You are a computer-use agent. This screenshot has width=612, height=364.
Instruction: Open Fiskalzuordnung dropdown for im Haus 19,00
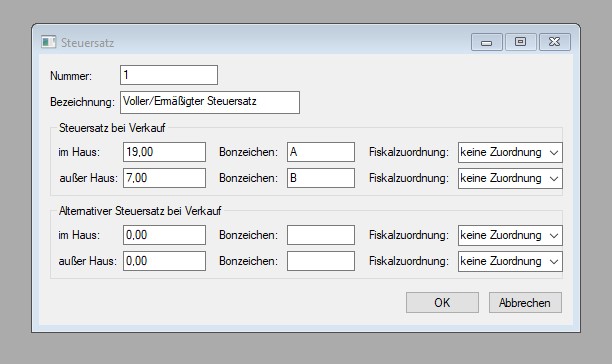510,152
